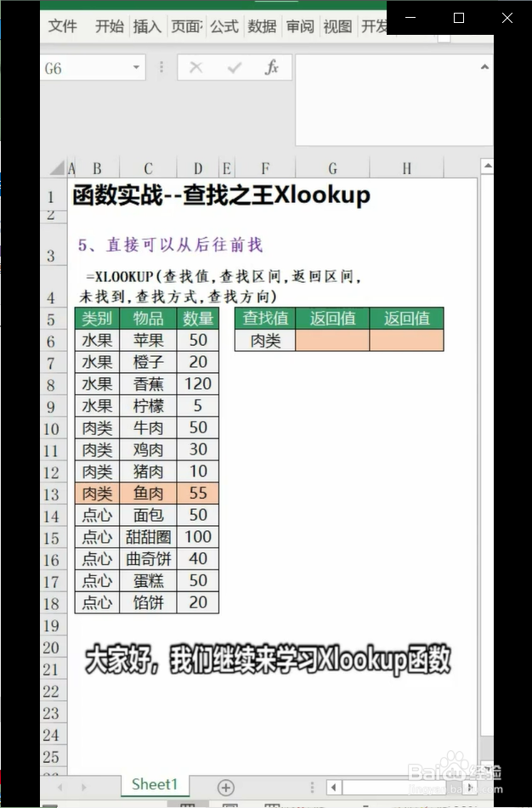This screenshot has height=808, width=532.
Task: Open the 公式 ribbon tab
Action: pyautogui.click(x=224, y=25)
